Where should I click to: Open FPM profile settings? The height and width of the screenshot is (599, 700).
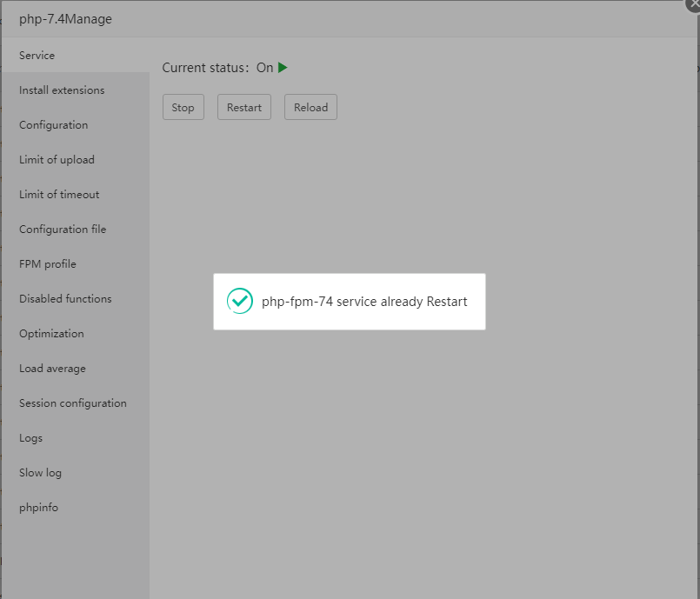pos(75,264)
